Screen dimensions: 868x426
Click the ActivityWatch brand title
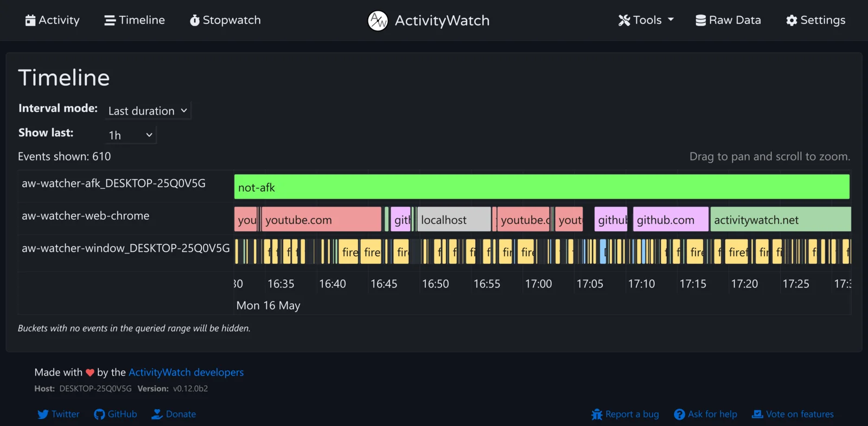coord(442,21)
